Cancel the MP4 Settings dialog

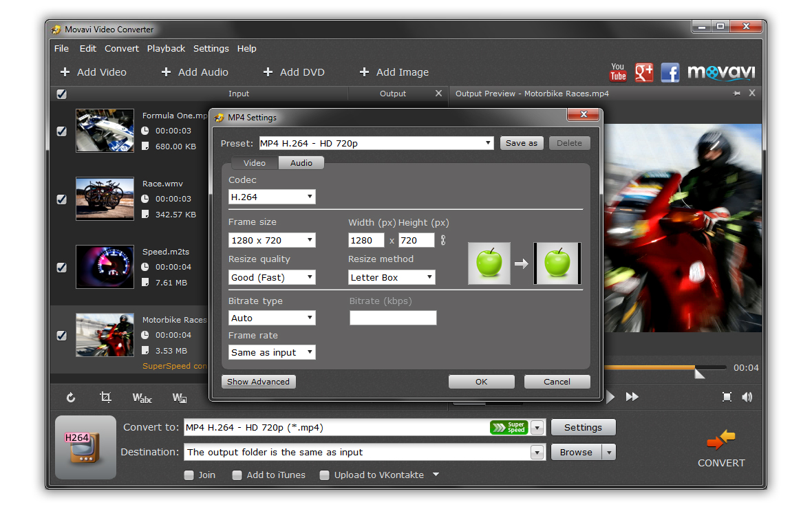pos(557,382)
